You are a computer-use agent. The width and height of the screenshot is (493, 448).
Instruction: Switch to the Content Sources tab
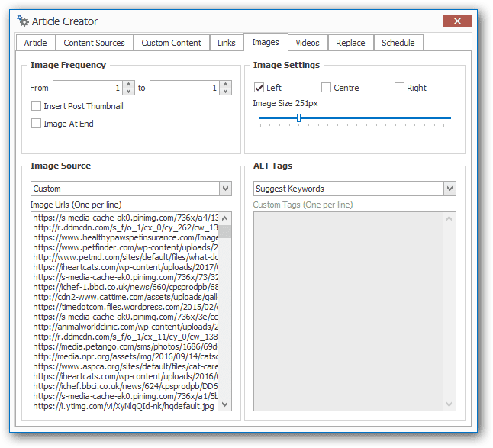[x=95, y=43]
